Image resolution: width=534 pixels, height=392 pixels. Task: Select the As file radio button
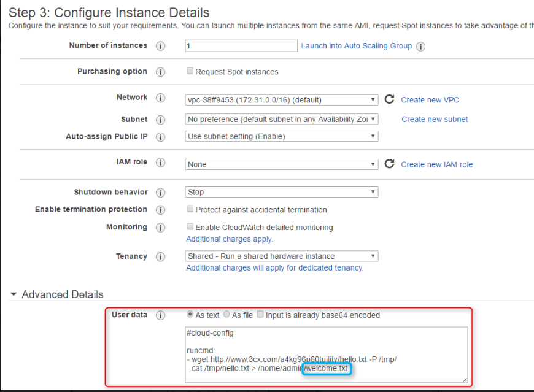click(226, 315)
